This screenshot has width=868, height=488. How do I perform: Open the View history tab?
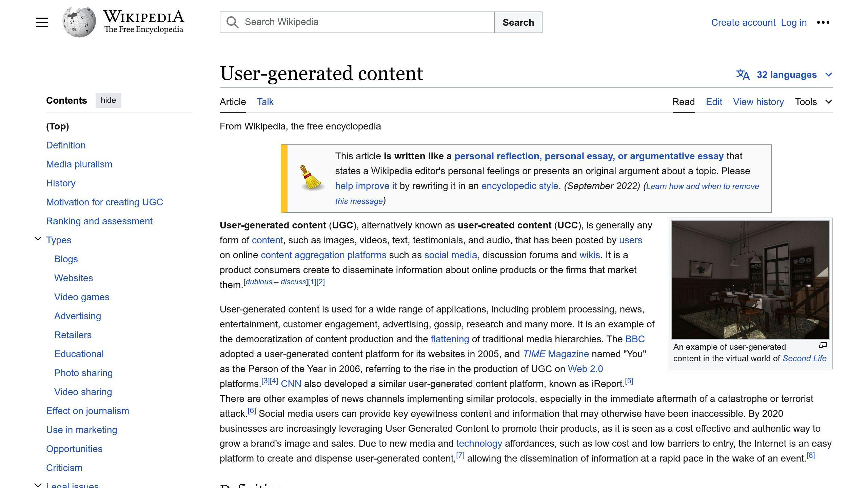point(758,102)
